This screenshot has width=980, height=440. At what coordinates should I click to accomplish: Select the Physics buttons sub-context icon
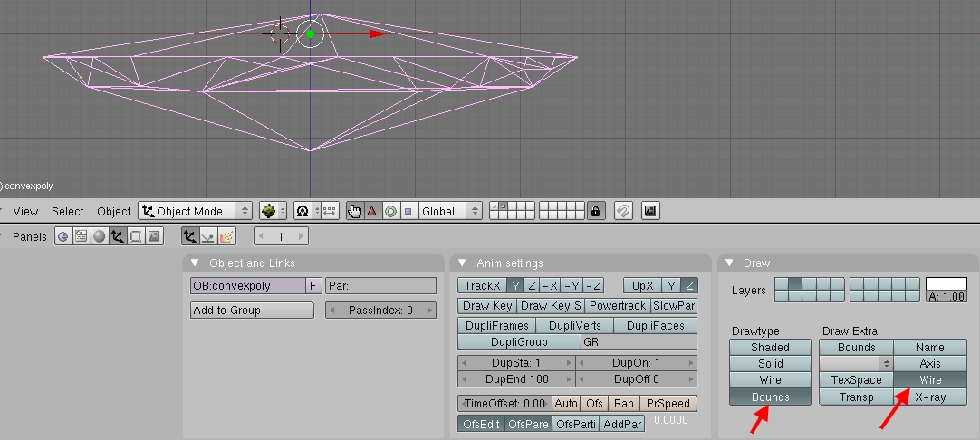208,236
